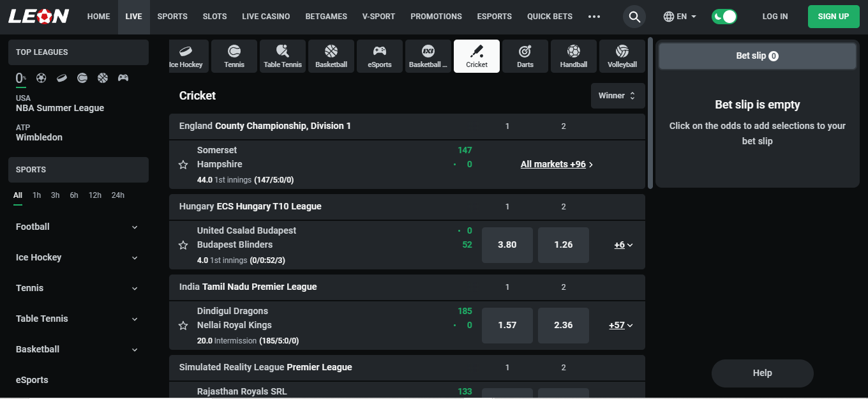This screenshot has height=399, width=868.
Task: Open the Help button
Action: [x=763, y=373]
